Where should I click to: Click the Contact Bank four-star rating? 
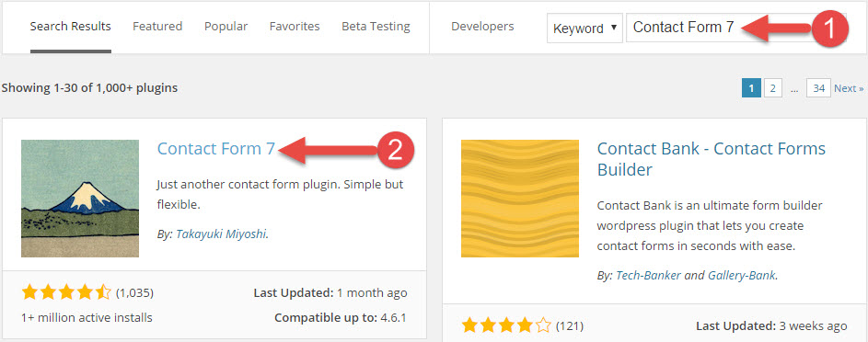pyautogui.click(x=506, y=325)
